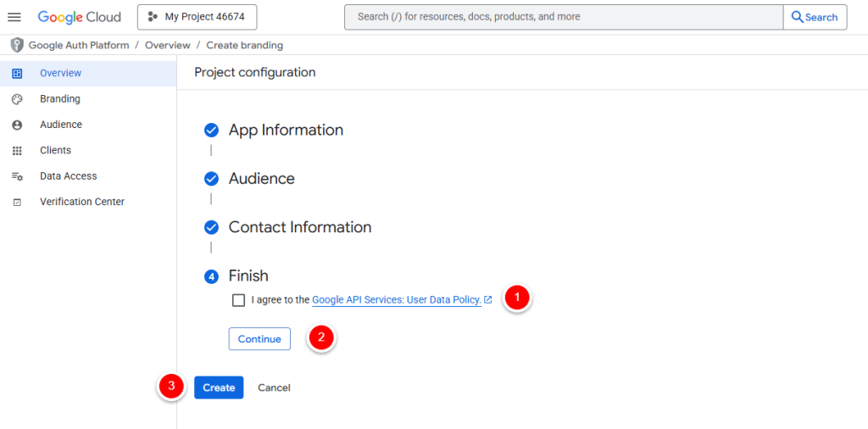Select Branding in the left sidebar
The width and height of the screenshot is (868, 429).
[x=60, y=99]
